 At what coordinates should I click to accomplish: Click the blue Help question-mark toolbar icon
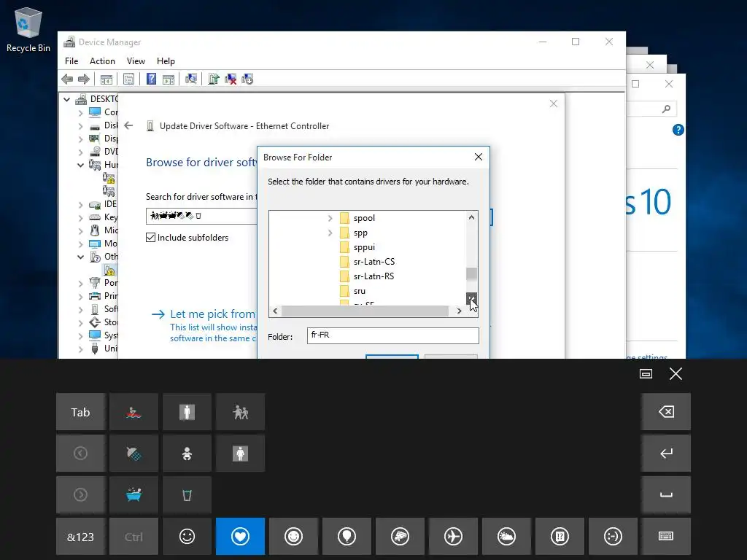(151, 79)
